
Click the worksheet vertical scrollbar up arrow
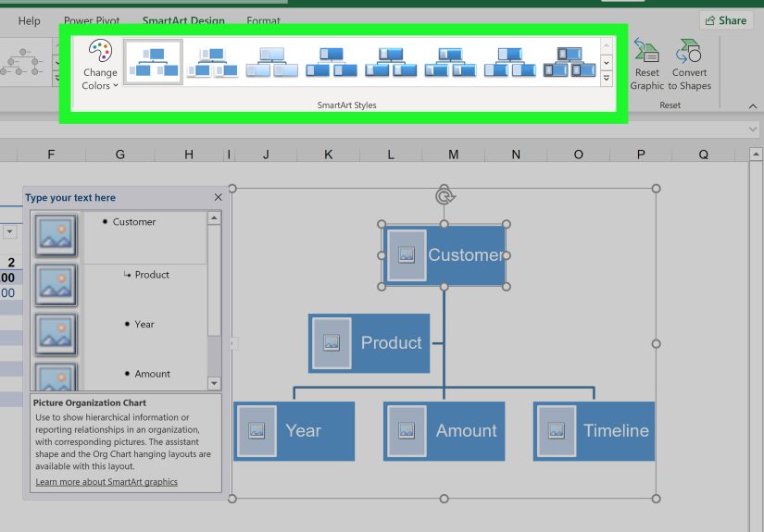756,155
